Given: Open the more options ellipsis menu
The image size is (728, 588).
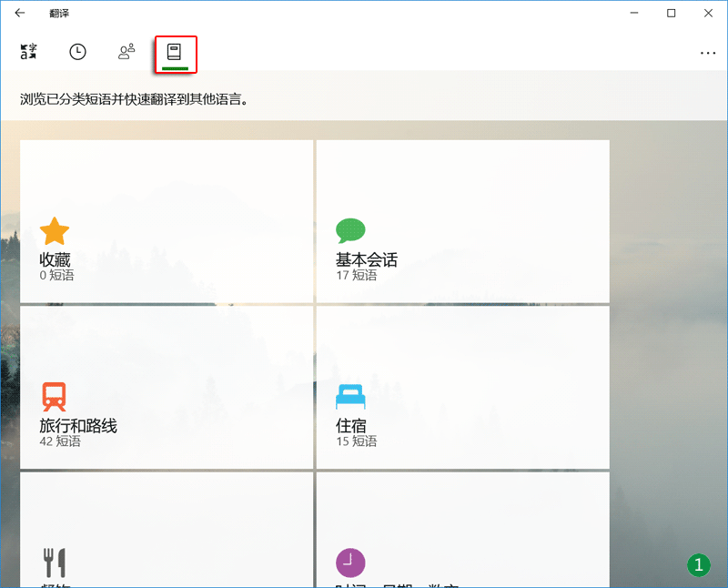Looking at the screenshot, I should tap(708, 53).
